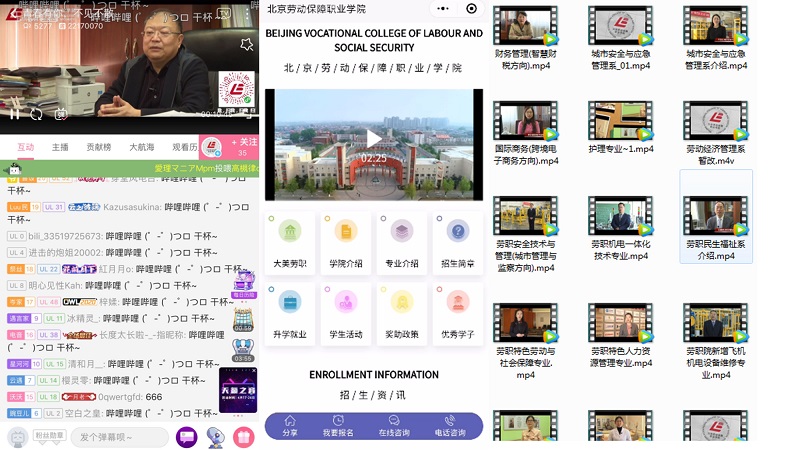Open the 学院介绍 section

346,243
